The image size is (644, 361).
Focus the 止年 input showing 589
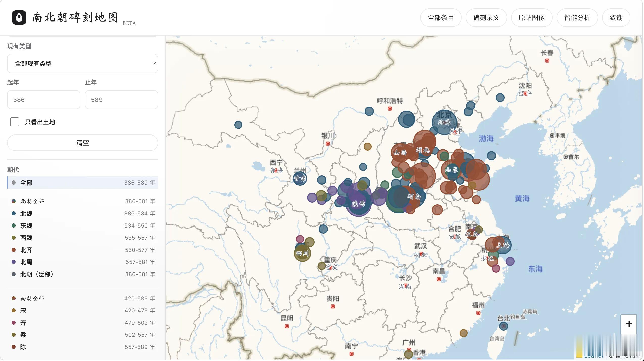[x=121, y=100]
